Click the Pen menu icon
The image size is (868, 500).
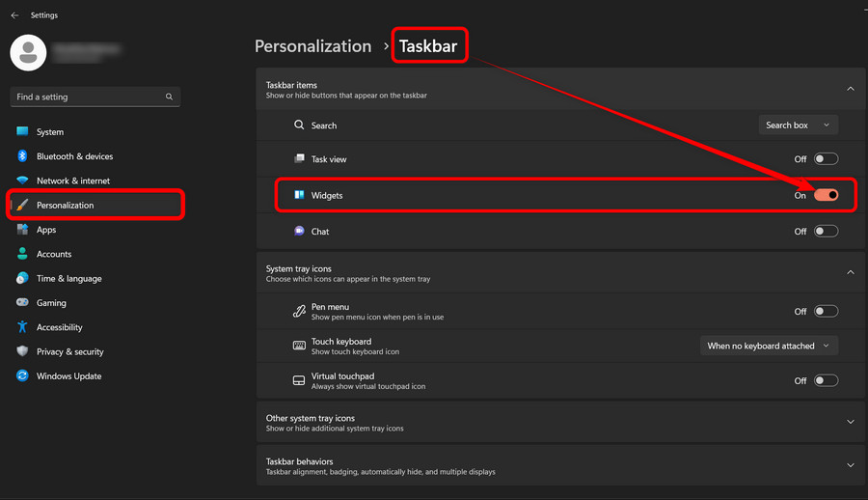pyautogui.click(x=299, y=312)
